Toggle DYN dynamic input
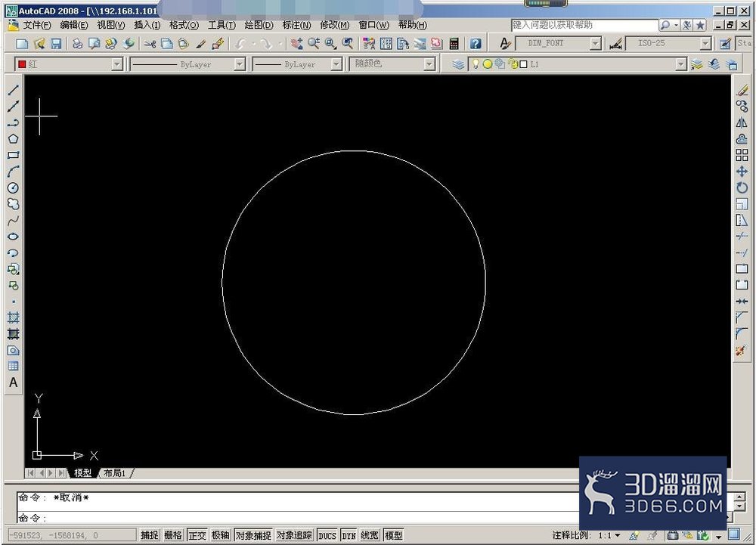The height and width of the screenshot is (545, 756). tap(349, 535)
